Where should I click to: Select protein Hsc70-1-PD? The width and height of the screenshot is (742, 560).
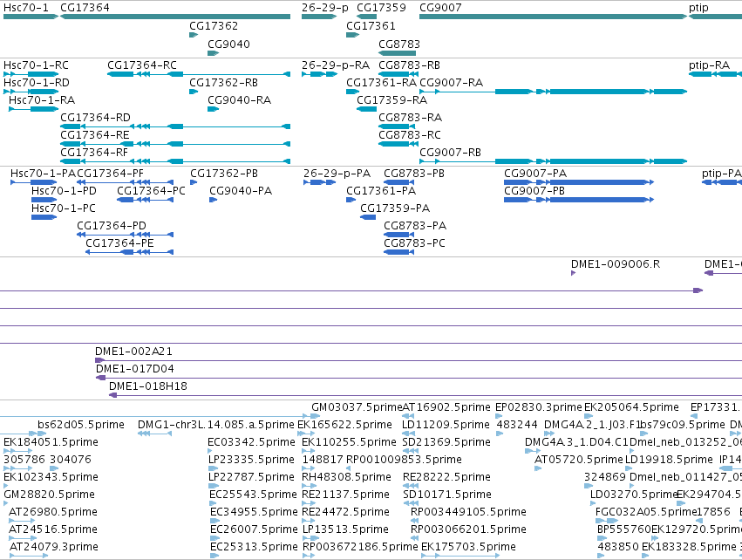pos(44,200)
